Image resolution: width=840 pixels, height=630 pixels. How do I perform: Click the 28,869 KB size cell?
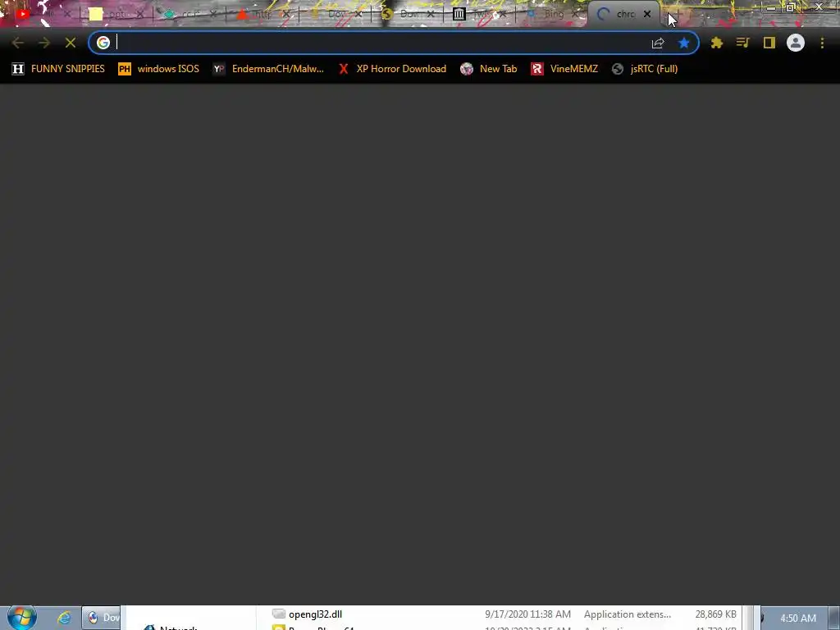(x=715, y=614)
